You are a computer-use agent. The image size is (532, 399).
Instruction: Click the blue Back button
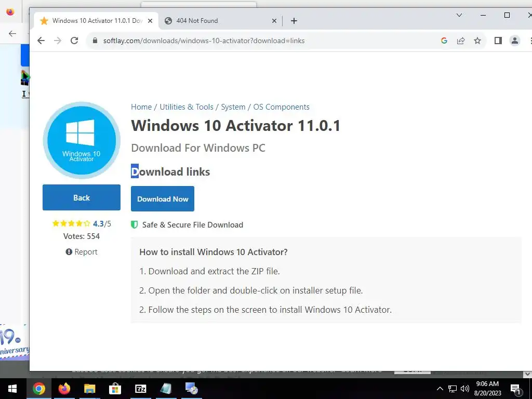click(x=82, y=197)
